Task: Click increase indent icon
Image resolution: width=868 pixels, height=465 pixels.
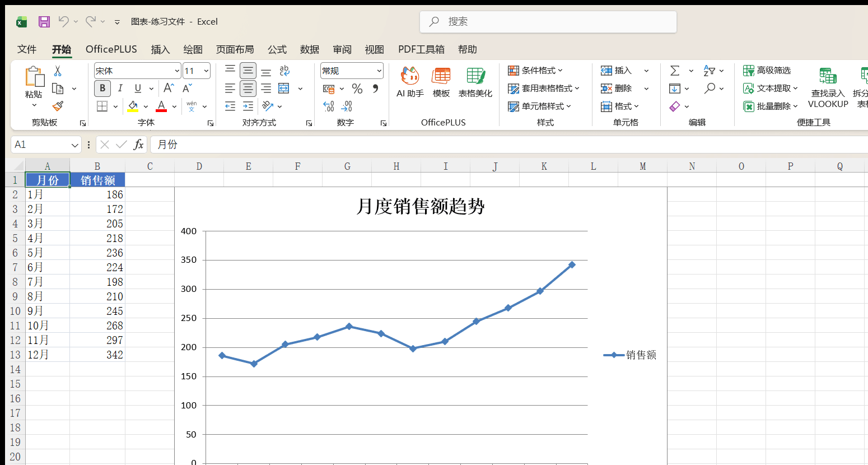Action: point(248,106)
